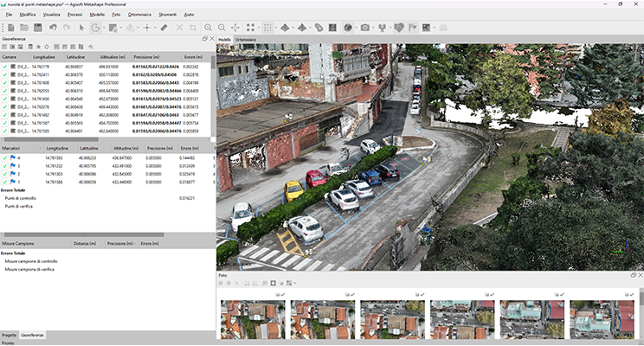644x346 pixels.
Task: Click the Georeferenze settings wrench icon
Action: [x=91, y=47]
